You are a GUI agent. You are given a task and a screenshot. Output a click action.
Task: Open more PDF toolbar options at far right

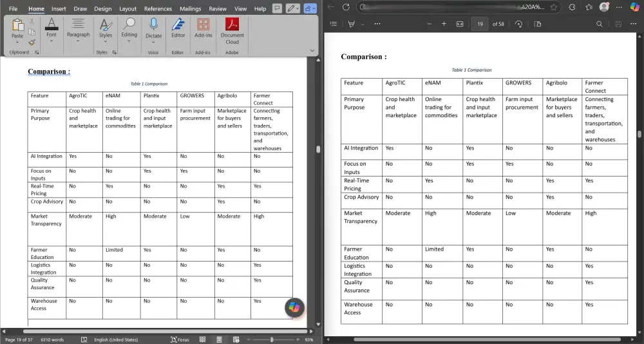click(633, 24)
